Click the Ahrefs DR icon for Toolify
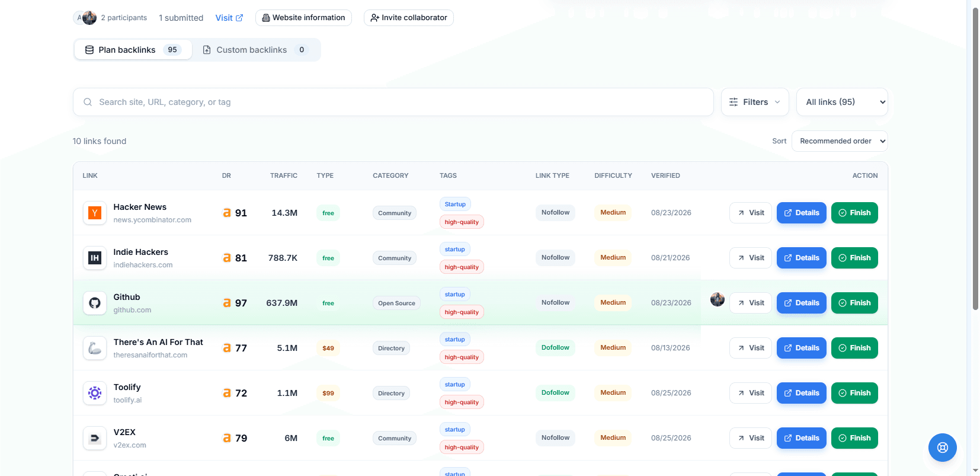This screenshot has width=980, height=476. (226, 393)
